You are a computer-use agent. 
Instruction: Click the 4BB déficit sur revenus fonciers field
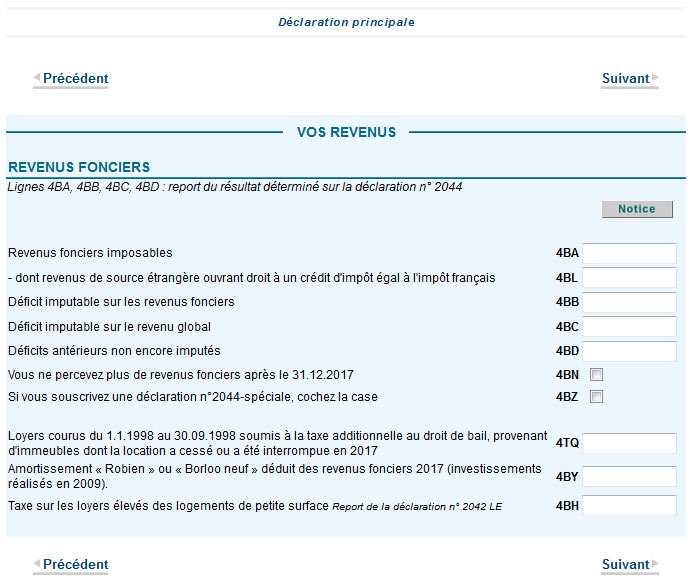(x=629, y=302)
